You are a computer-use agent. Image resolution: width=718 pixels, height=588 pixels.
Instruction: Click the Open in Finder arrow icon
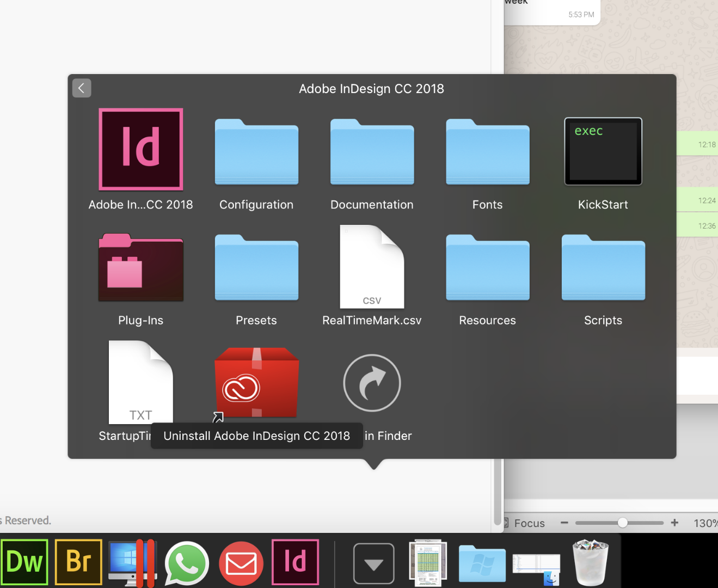click(x=372, y=383)
